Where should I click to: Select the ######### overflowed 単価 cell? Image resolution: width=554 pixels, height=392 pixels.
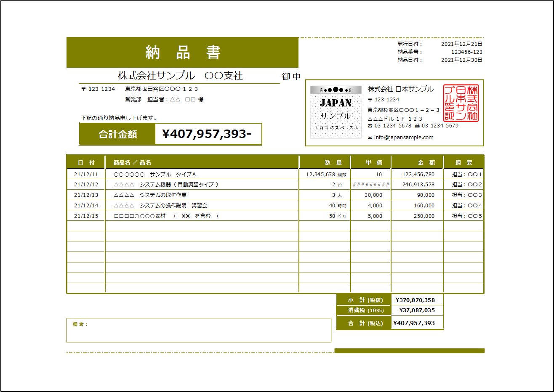[x=370, y=184]
